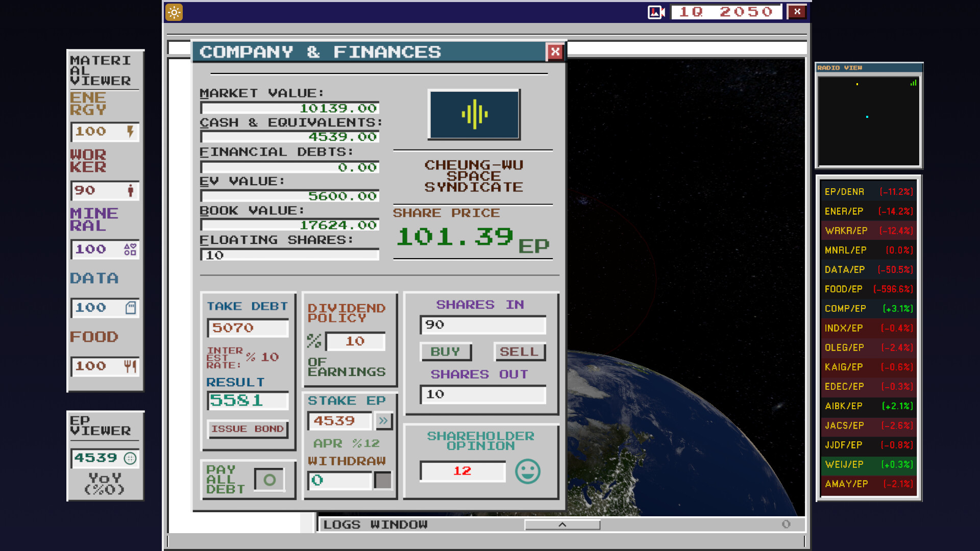Image resolution: width=980 pixels, height=551 pixels.
Task: Select the FOOD/EP entry in the market ticker
Action: 868,289
